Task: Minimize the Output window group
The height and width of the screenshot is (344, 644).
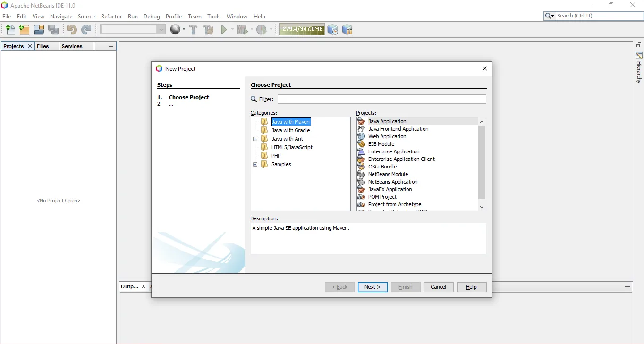Action: click(627, 286)
